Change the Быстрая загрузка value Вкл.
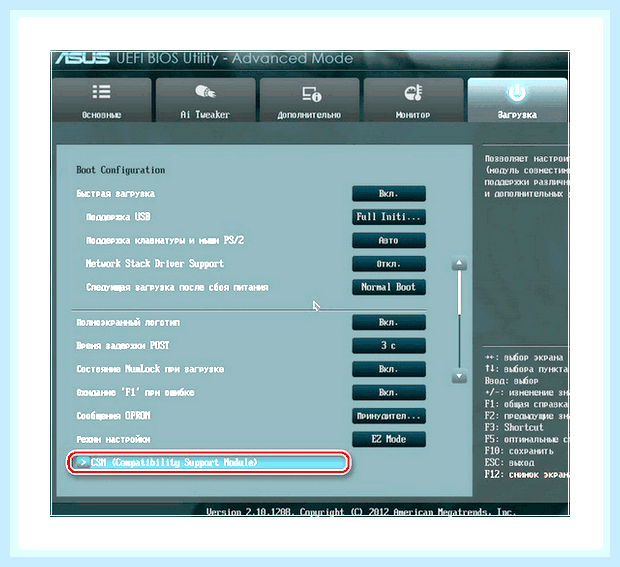 (x=389, y=194)
